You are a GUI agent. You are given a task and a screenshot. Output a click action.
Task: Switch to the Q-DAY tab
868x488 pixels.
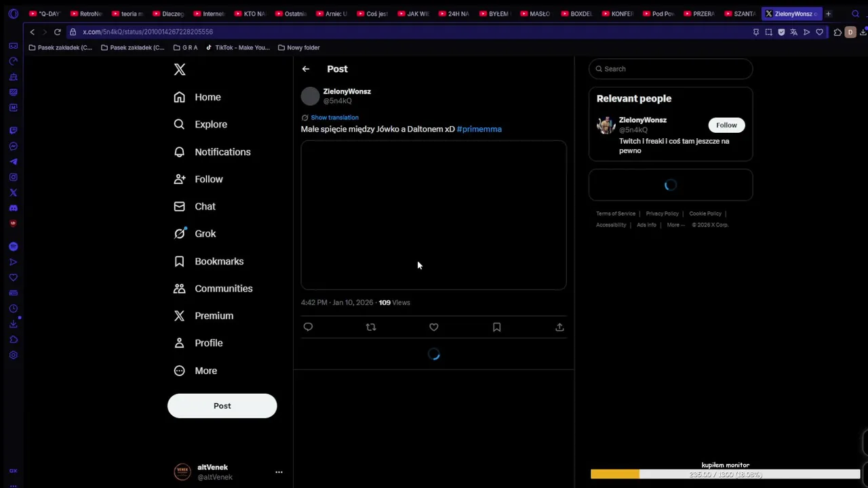click(x=45, y=14)
